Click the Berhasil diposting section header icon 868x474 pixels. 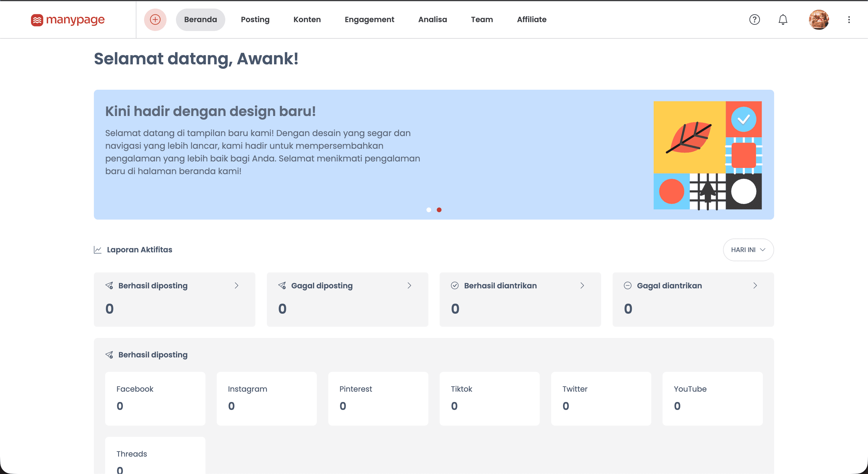pyautogui.click(x=109, y=355)
